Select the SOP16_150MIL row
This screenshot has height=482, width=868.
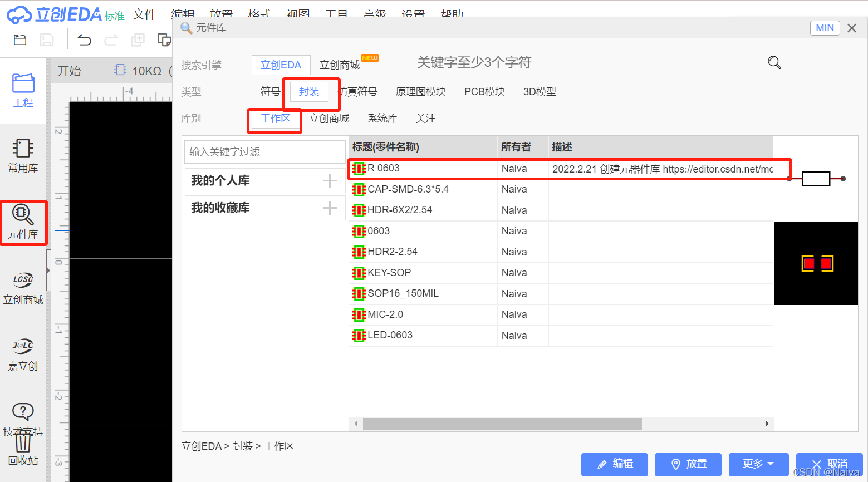click(x=561, y=294)
